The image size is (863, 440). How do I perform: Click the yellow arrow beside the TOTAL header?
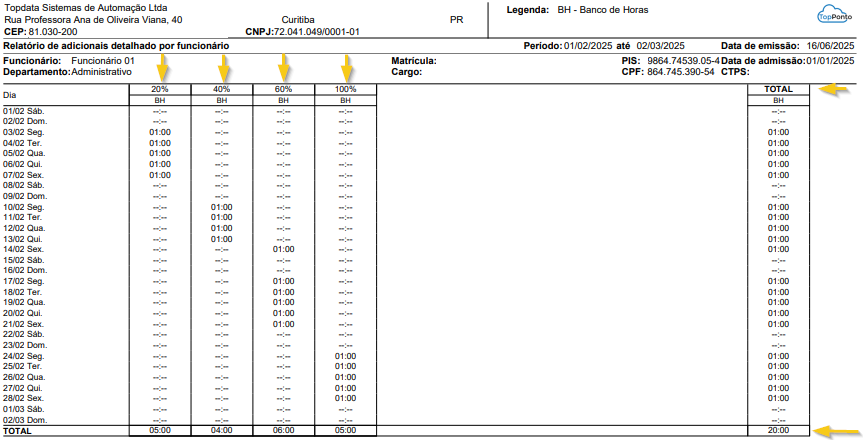pos(834,89)
